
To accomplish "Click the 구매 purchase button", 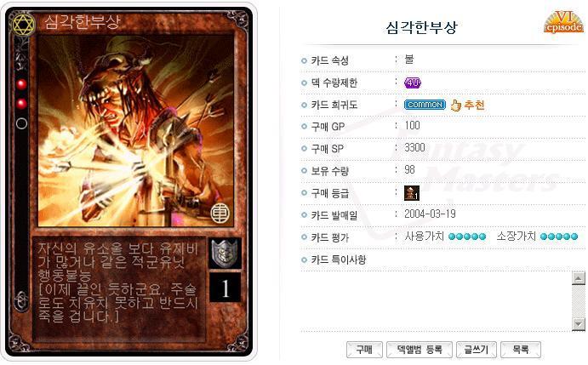I will [x=364, y=350].
